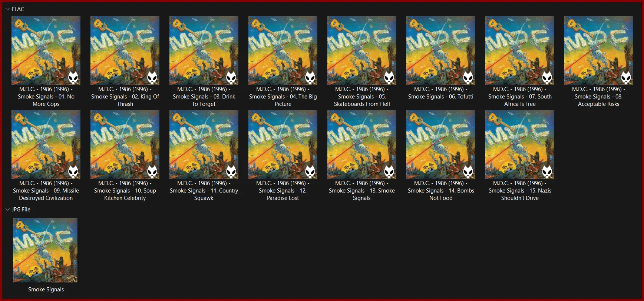The width and height of the screenshot is (644, 301).
Task: Click the file name ending '14. Bombs Not Food'
Action: click(x=441, y=191)
